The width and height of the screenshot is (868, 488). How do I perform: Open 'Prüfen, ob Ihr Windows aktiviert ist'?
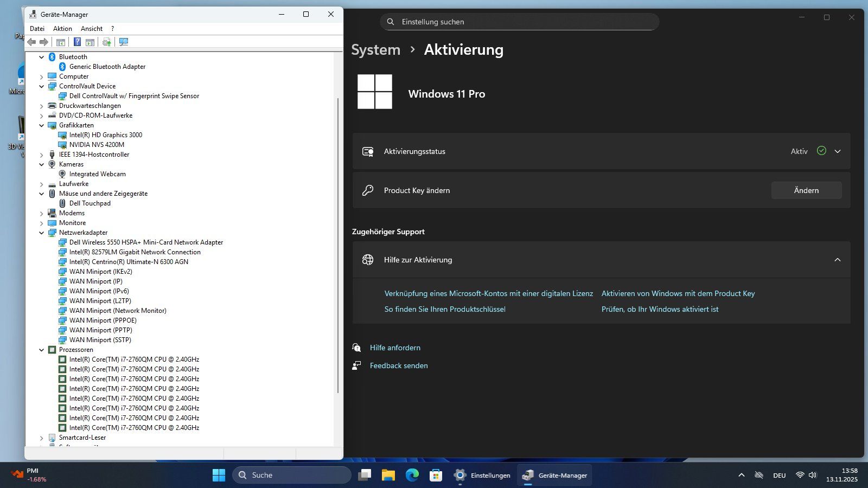(660, 309)
